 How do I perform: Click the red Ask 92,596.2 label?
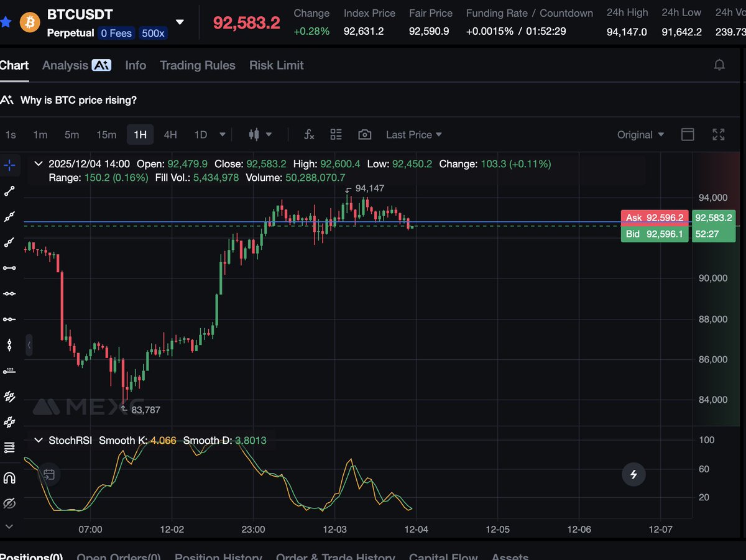pyautogui.click(x=655, y=218)
